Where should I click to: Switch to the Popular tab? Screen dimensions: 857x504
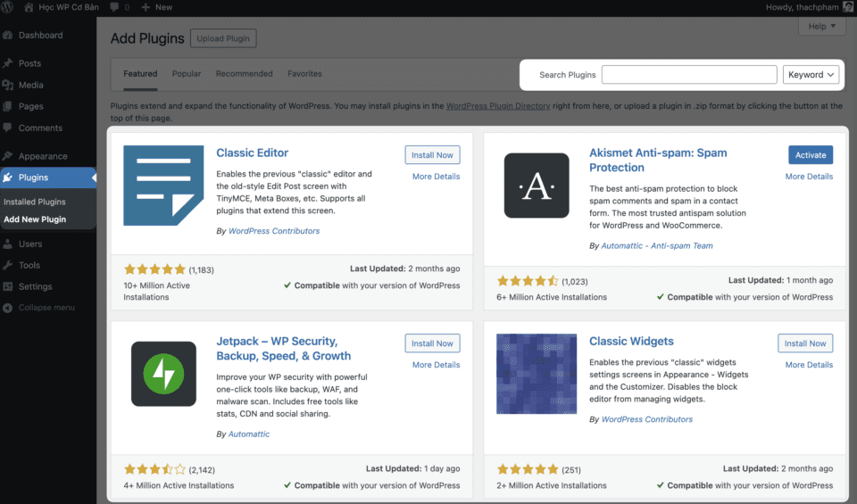point(187,74)
